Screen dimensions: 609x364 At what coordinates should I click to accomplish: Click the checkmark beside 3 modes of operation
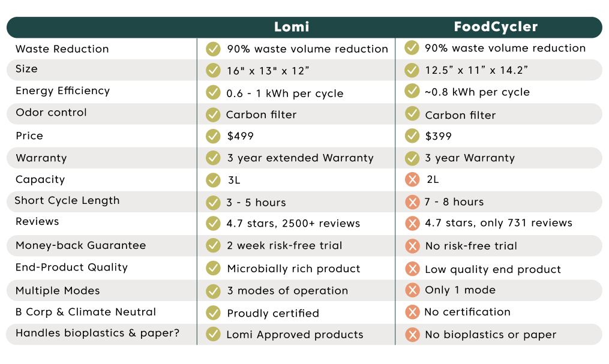(x=213, y=291)
